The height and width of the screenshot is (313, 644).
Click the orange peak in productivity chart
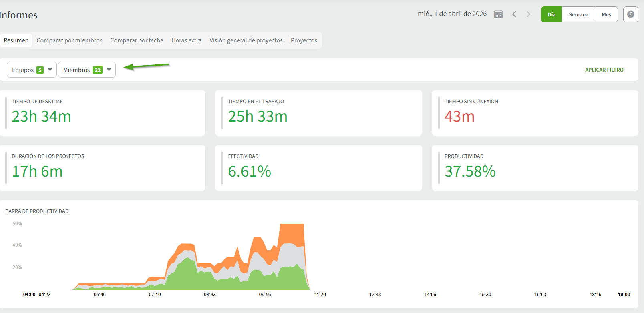292,232
